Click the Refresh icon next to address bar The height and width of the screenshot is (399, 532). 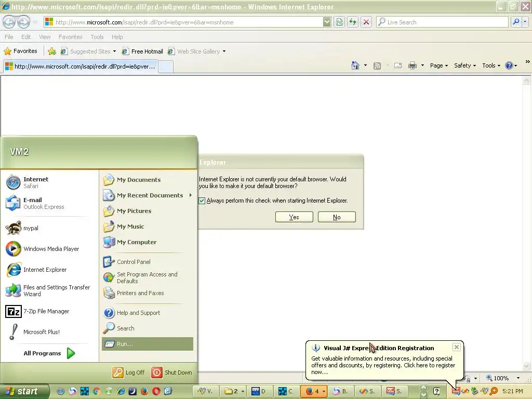coord(353,22)
